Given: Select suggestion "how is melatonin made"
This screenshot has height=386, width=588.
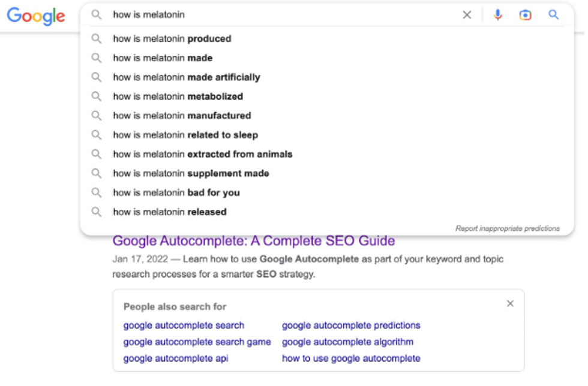Looking at the screenshot, I should pos(163,58).
